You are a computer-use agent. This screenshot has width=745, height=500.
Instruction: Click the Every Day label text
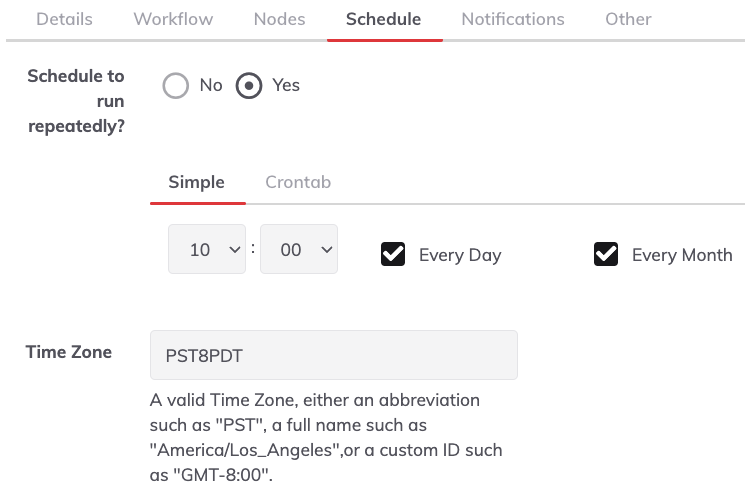tap(460, 255)
